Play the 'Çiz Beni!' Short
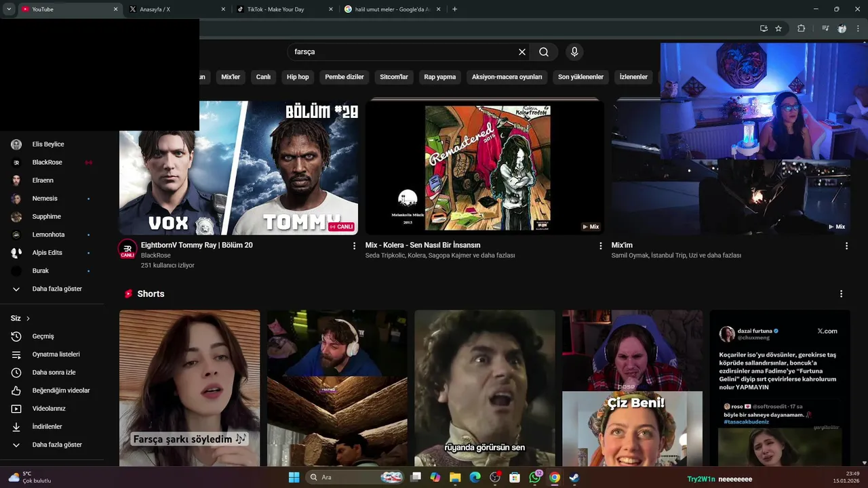This screenshot has height=488, width=868. (633, 388)
